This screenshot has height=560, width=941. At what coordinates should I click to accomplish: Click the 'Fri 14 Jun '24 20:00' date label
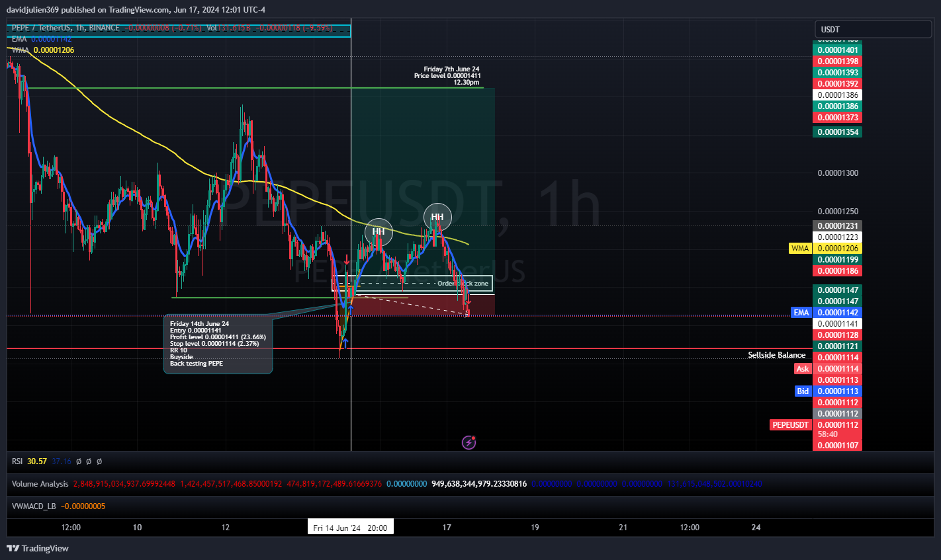coord(350,528)
